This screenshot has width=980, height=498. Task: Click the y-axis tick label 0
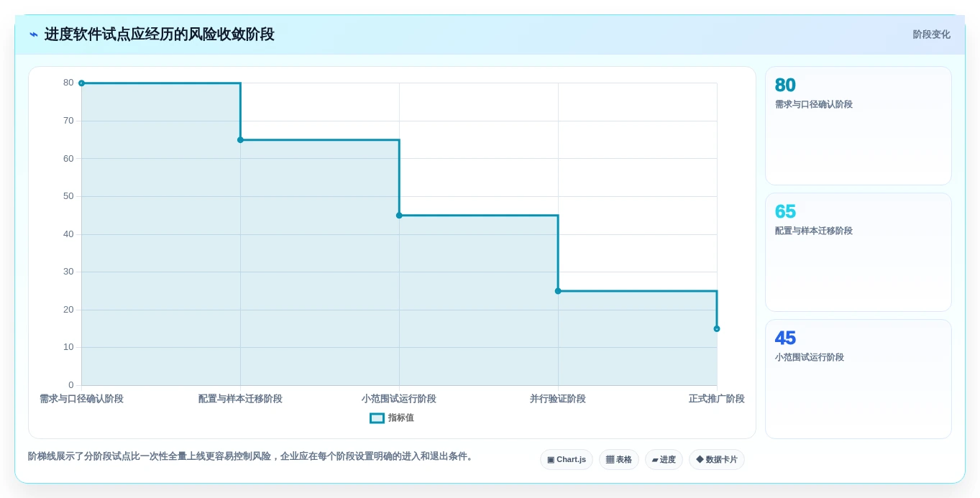click(x=71, y=385)
